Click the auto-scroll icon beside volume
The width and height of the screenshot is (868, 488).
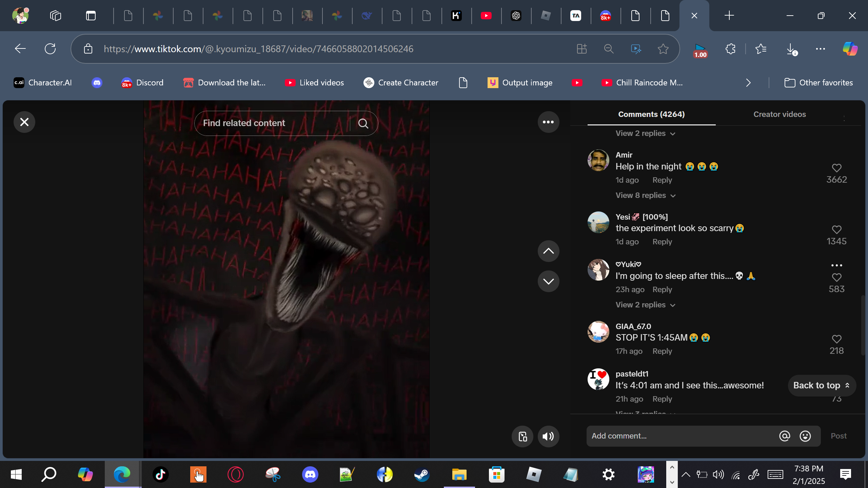point(522,436)
